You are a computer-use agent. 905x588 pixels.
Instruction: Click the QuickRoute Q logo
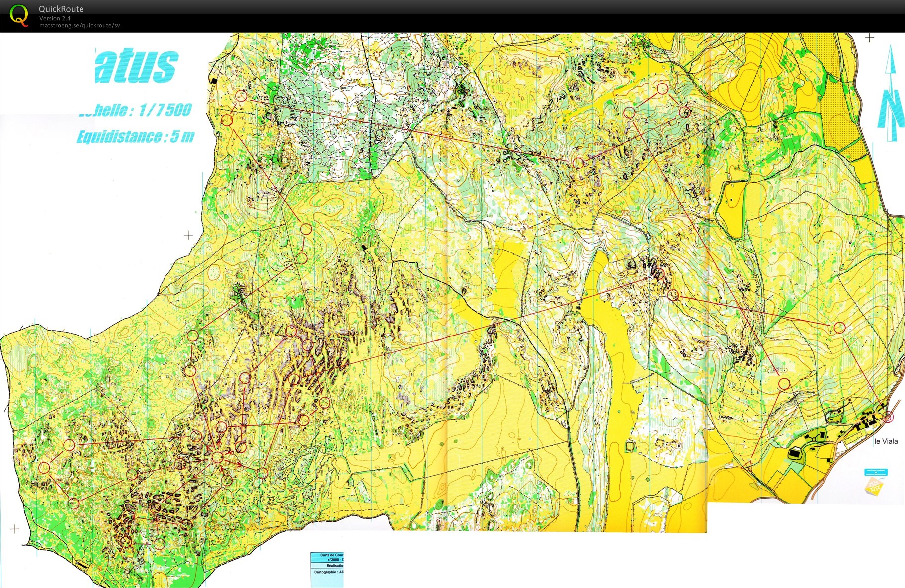point(19,15)
